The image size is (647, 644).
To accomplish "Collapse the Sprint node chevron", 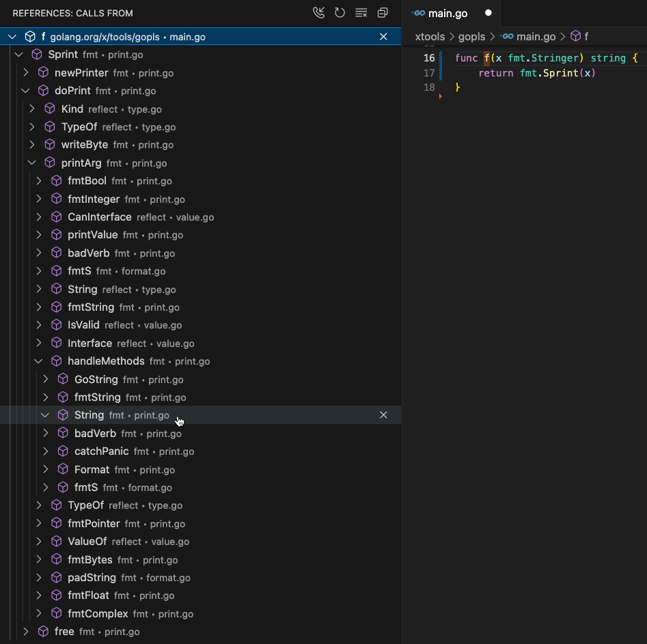I will [x=19, y=55].
